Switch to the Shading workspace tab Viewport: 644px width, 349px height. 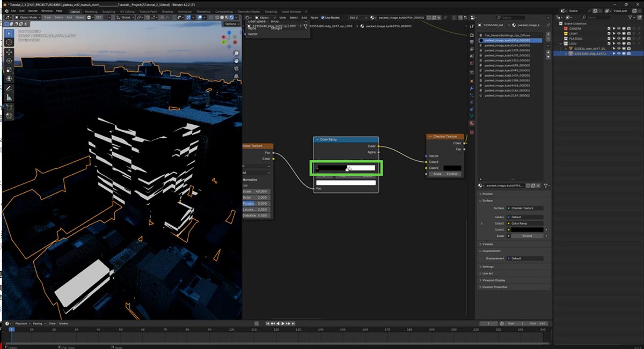[167, 11]
